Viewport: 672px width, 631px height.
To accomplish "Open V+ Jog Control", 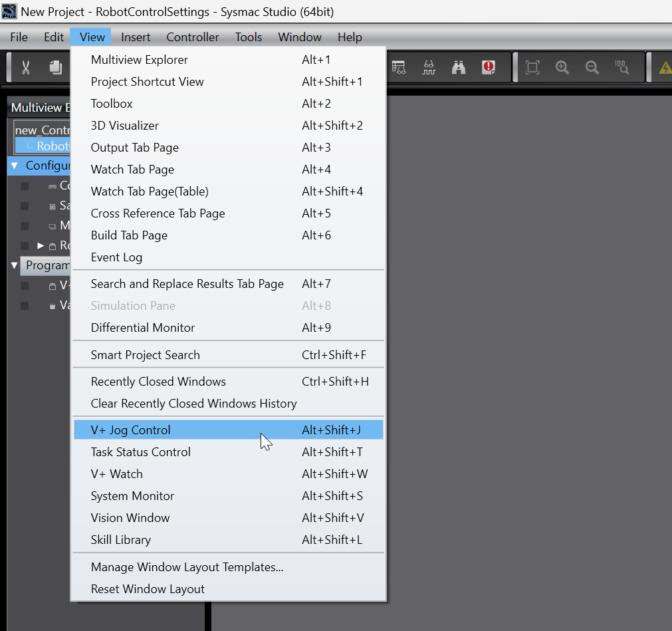I will tap(229, 430).
